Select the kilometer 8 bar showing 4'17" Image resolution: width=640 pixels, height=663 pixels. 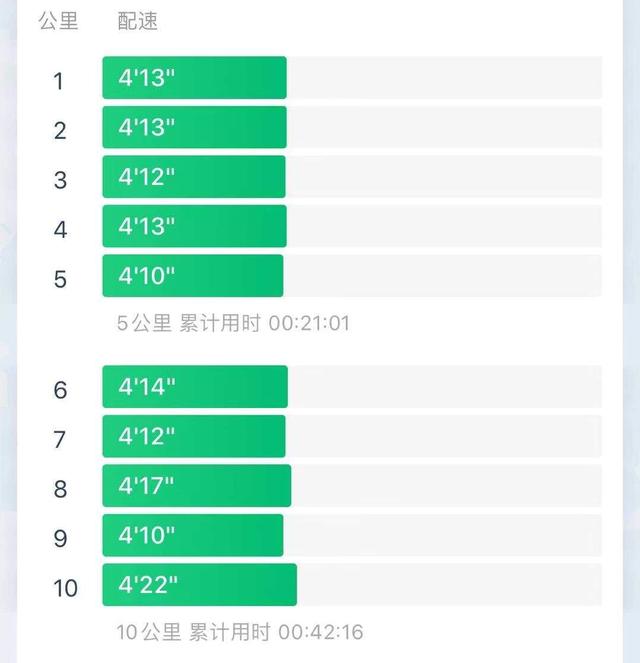pos(197,486)
